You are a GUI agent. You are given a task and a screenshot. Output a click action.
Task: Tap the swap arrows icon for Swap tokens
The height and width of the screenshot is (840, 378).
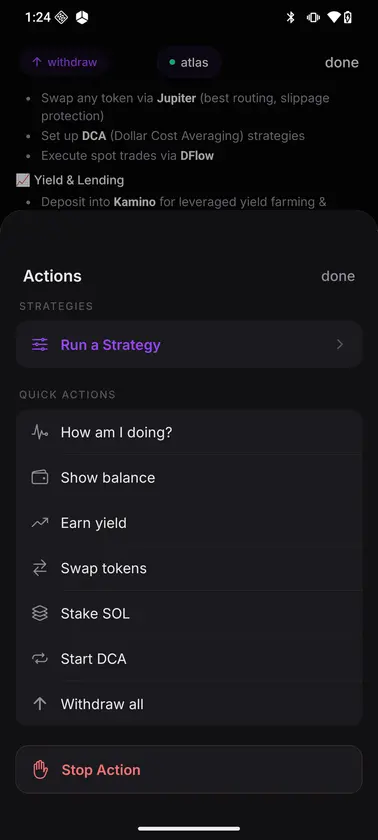click(x=40, y=568)
